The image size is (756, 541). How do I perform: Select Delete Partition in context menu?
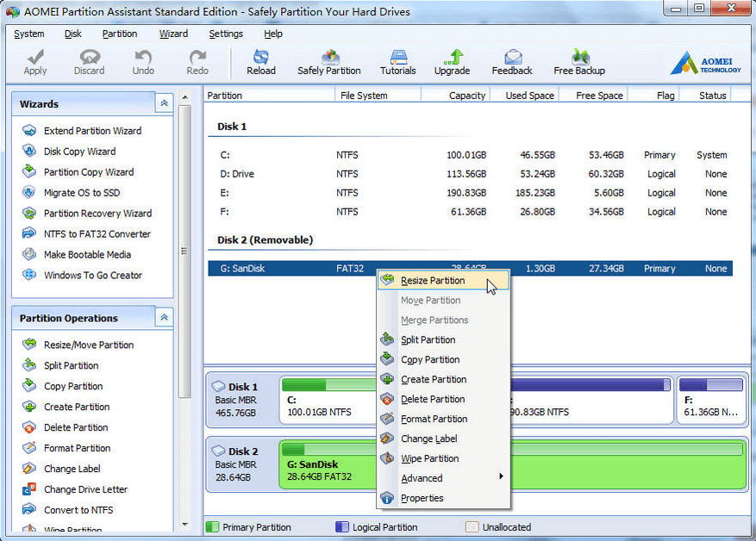point(443,399)
